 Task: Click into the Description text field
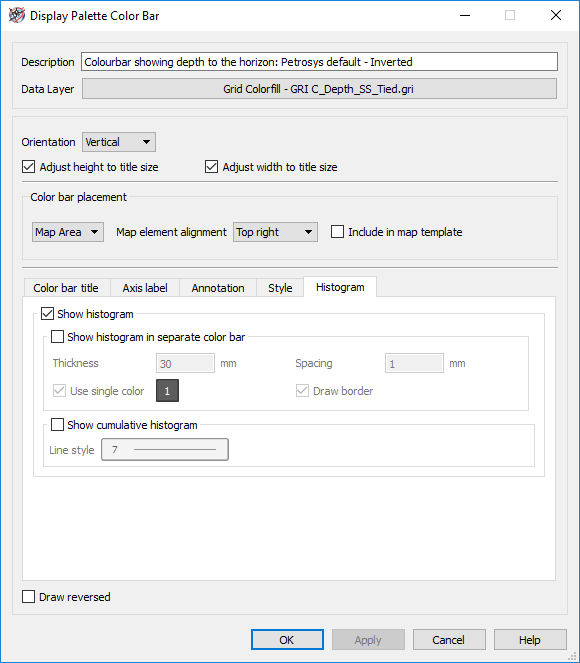click(319, 62)
